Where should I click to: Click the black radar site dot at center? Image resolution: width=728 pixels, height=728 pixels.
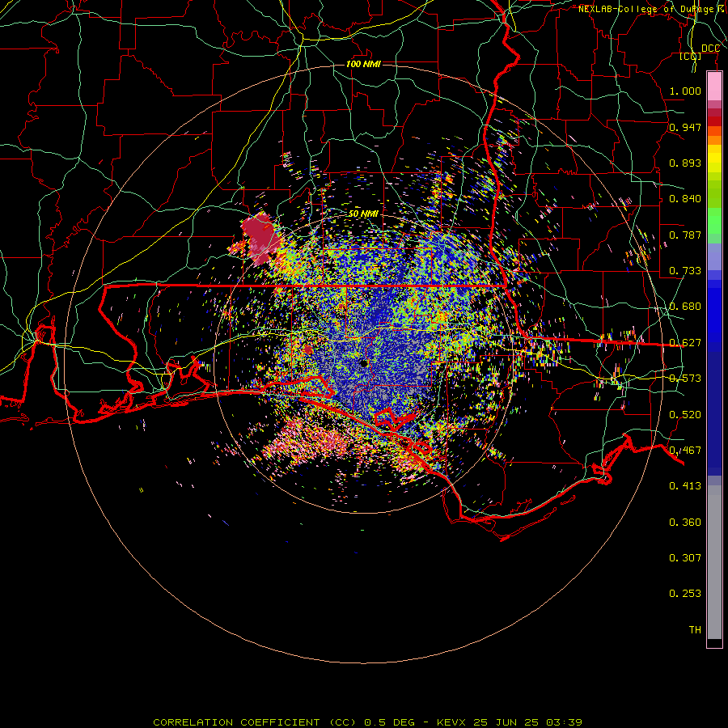[x=365, y=363]
